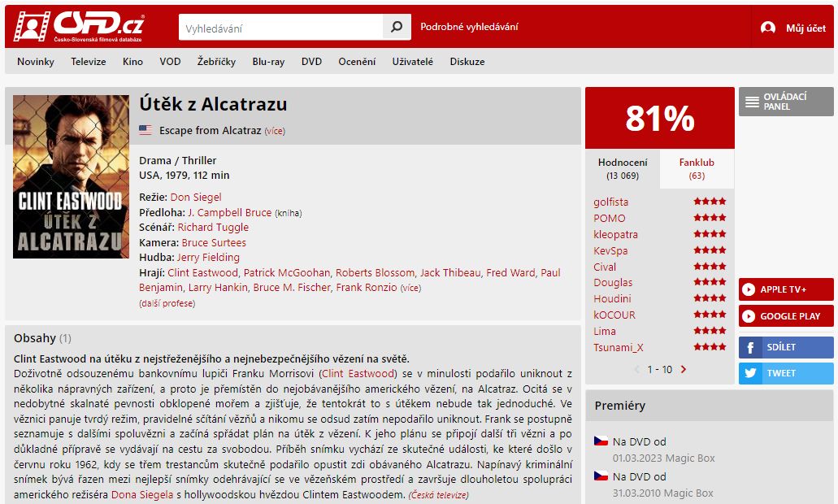838x504 pixels.
Task: Open Roberts Blossom actor link
Action: pos(376,272)
